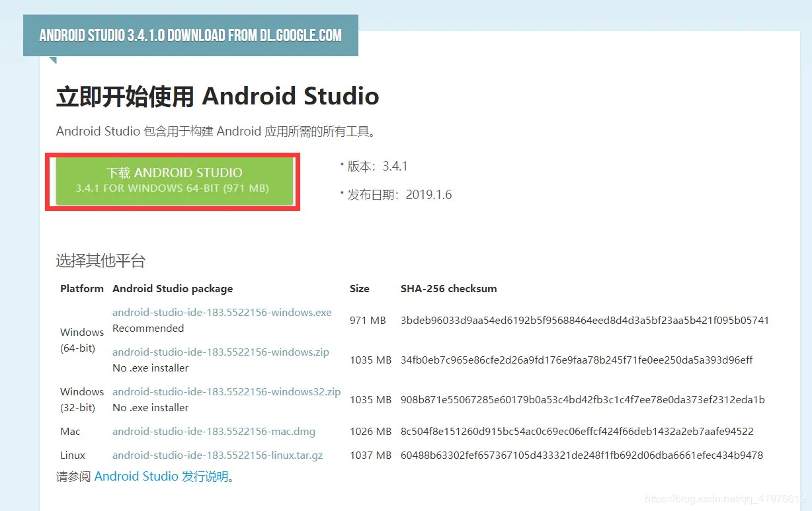Click the checksum starting with 34fb0eb7c965
The width and height of the screenshot is (812, 511).
(x=577, y=360)
